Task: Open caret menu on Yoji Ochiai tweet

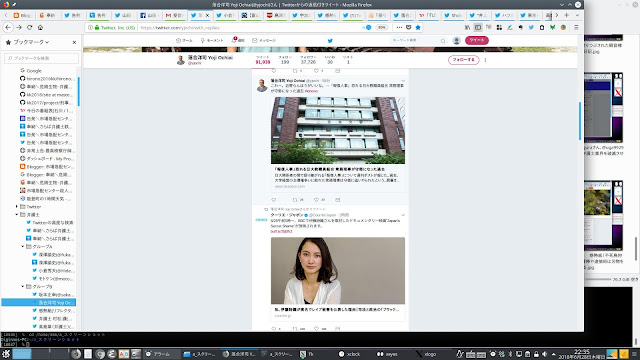Action: pyautogui.click(x=403, y=81)
